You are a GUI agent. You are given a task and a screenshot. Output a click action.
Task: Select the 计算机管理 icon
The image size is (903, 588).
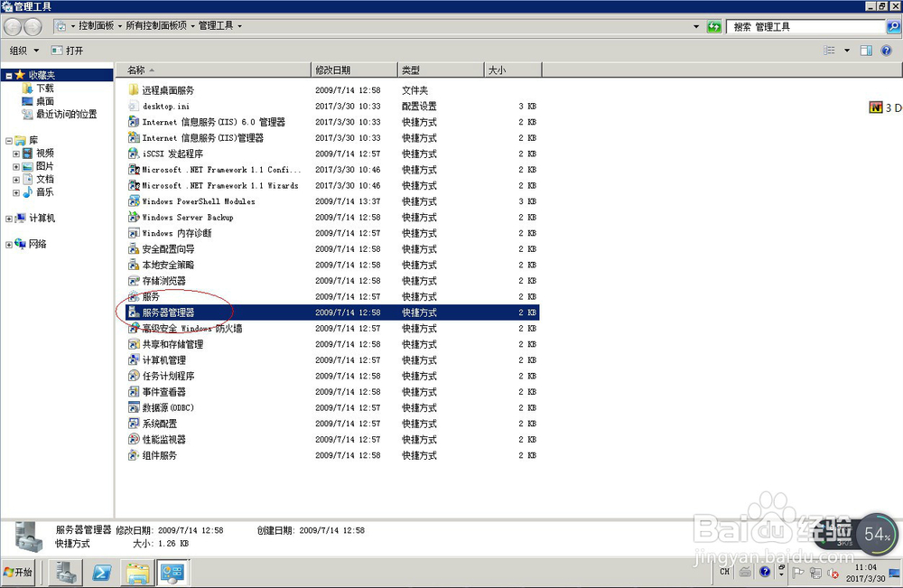coord(134,360)
